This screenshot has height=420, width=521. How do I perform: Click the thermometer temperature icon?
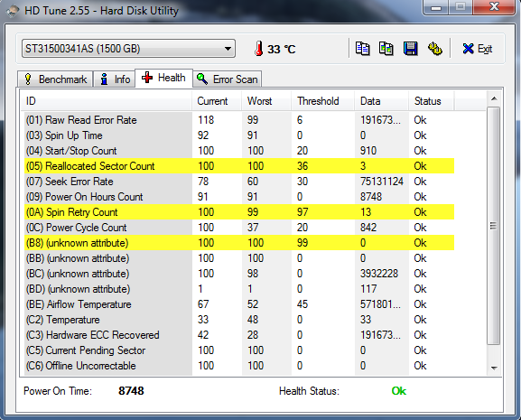click(x=259, y=49)
